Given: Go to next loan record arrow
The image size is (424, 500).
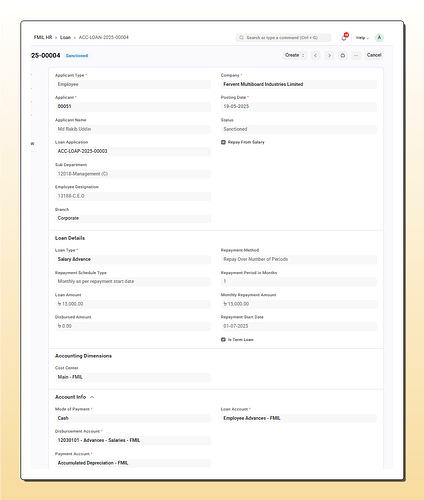Looking at the screenshot, I should (x=329, y=55).
